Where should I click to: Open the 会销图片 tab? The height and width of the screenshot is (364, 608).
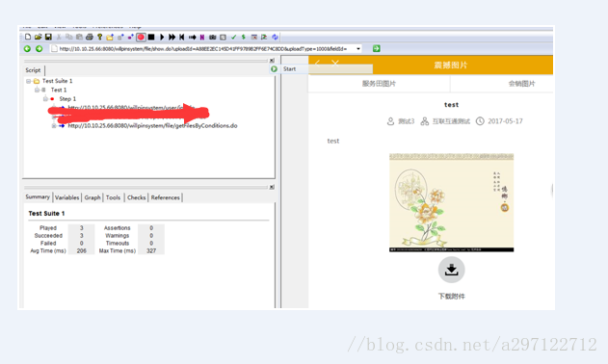tap(522, 84)
